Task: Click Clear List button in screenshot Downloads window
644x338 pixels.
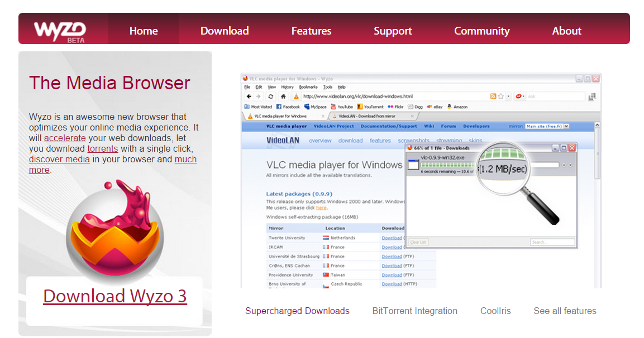Action: (418, 242)
